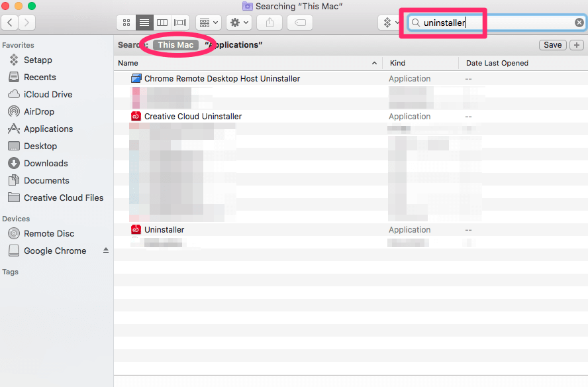The height and width of the screenshot is (387, 588).
Task: Open Documents in the sidebar
Action: click(x=46, y=181)
